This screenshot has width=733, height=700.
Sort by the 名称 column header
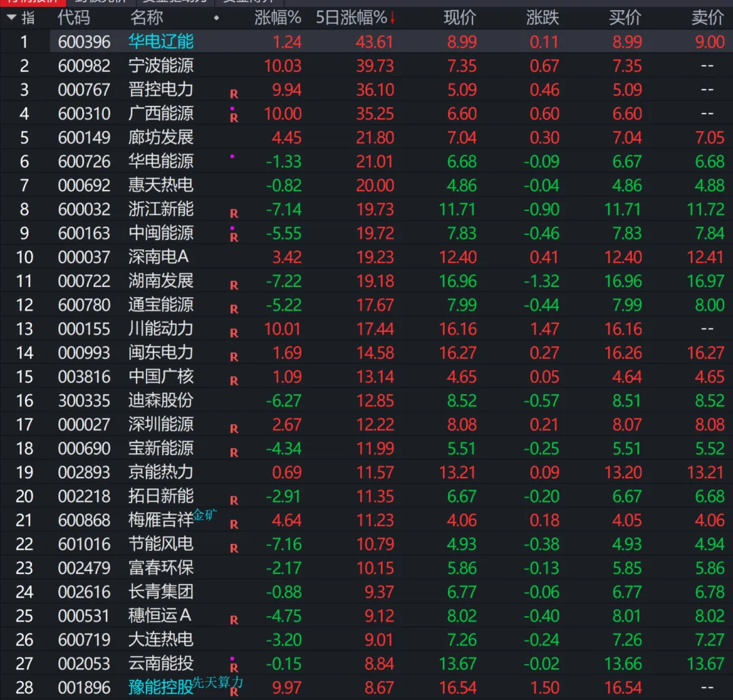pos(147,18)
